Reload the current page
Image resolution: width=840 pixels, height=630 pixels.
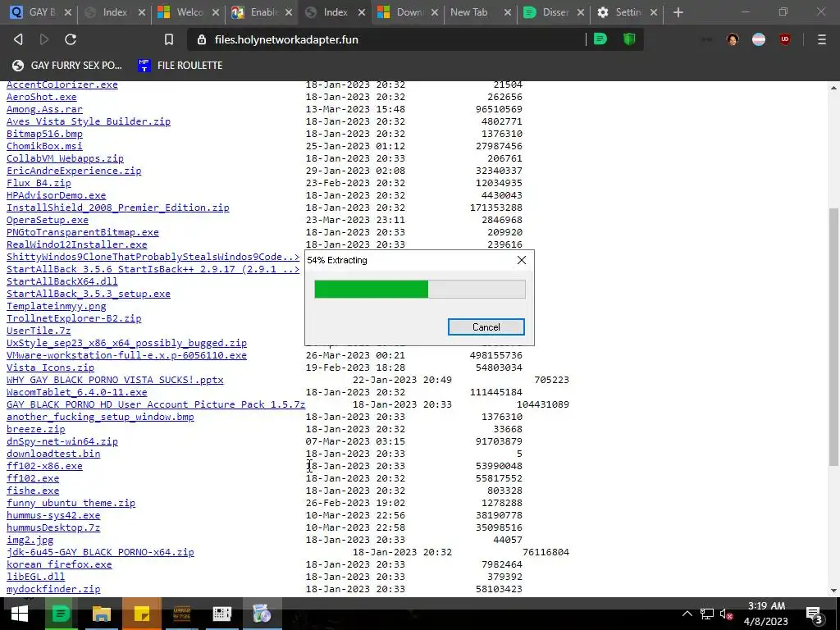71,39
